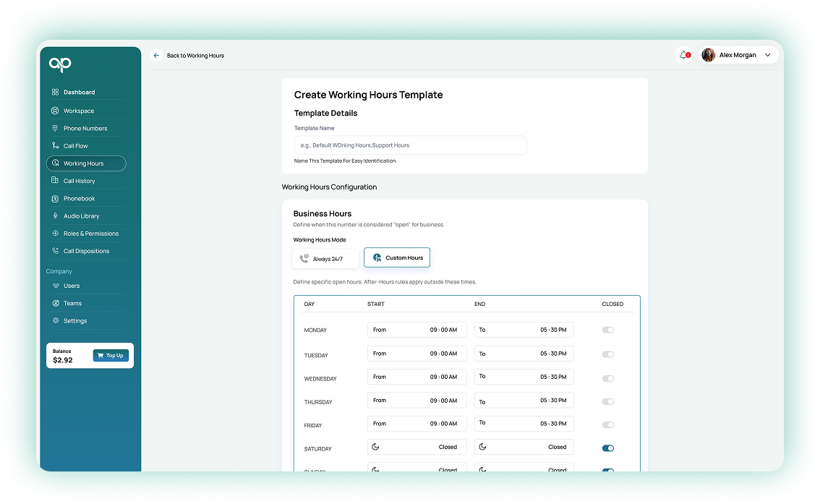This screenshot has width=820, height=504.
Task: Choose Custom Hours mode
Action: point(397,258)
